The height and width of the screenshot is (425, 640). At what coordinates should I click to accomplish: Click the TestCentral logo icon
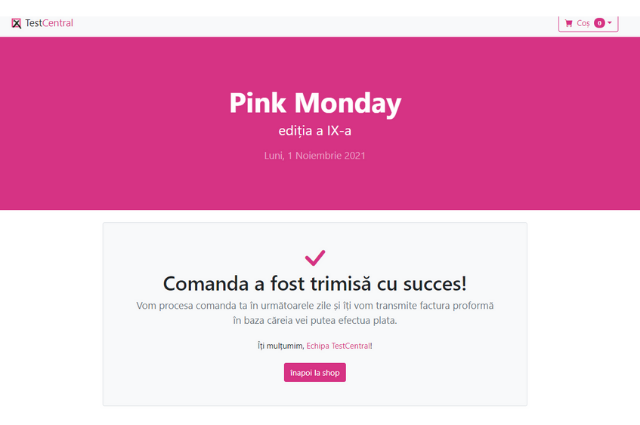tap(16, 23)
